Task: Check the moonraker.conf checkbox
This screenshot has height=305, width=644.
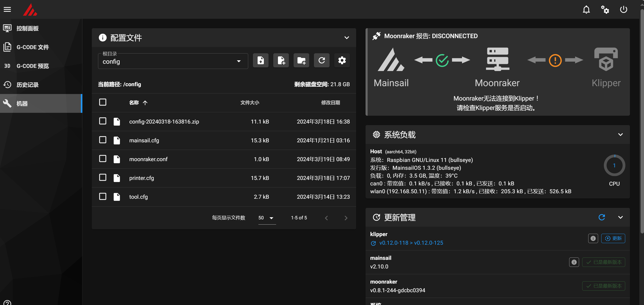Action: pos(103,159)
